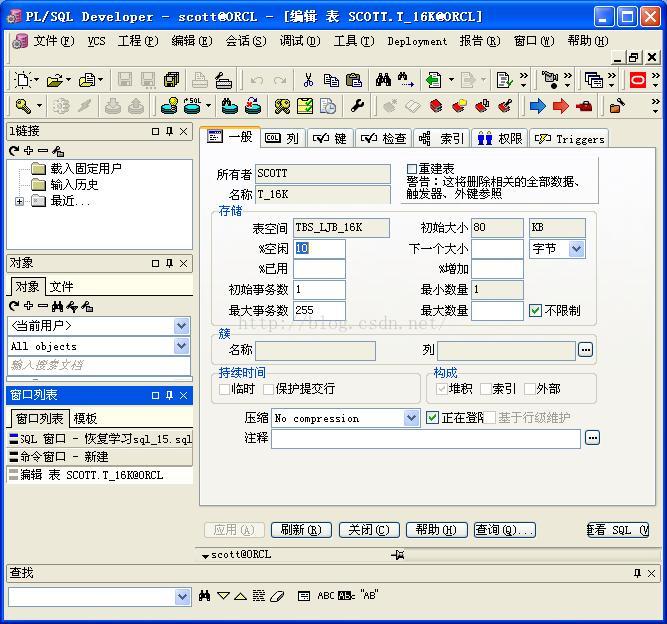667x624 pixels.
Task: Click the Find Next binoculars-with-arrow icon
Action: [405, 80]
